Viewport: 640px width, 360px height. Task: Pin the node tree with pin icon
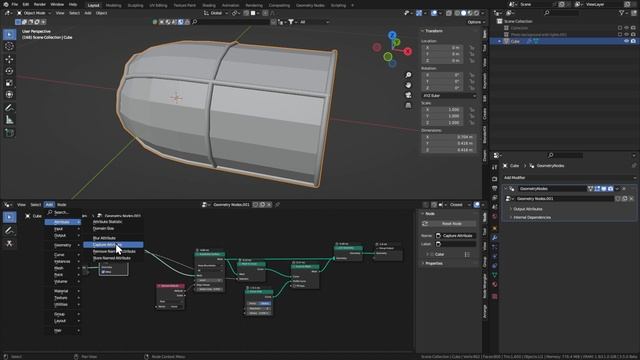pos(278,204)
